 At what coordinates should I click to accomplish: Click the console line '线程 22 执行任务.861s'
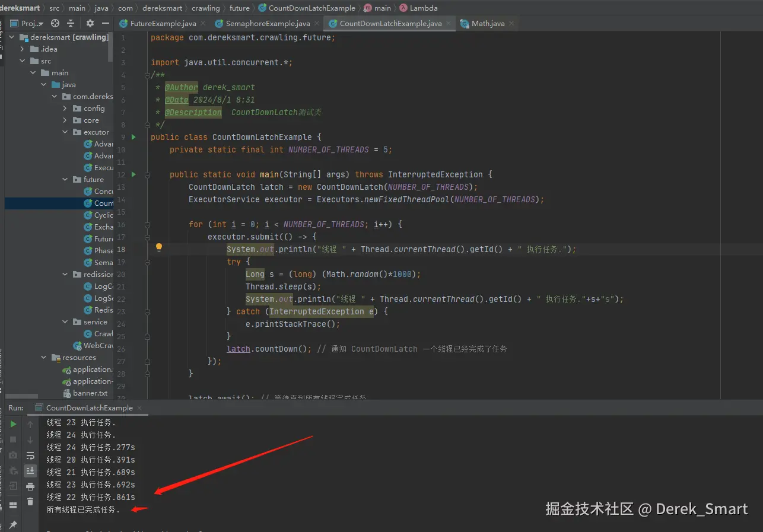[x=91, y=497]
